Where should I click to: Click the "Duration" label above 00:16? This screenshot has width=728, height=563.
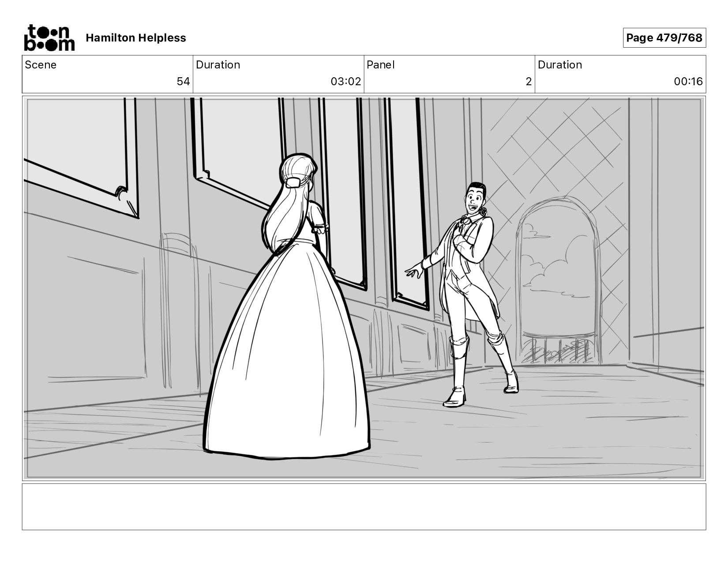coord(560,65)
